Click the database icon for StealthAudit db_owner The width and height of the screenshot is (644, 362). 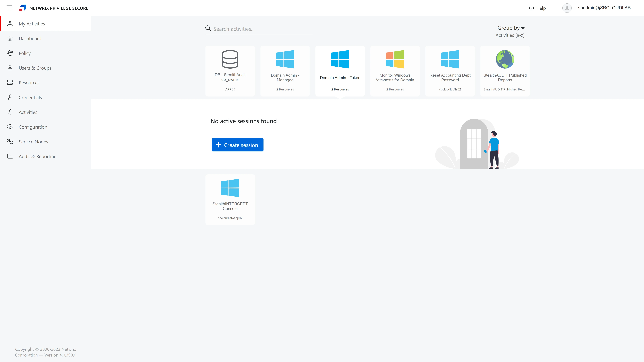coord(230,59)
